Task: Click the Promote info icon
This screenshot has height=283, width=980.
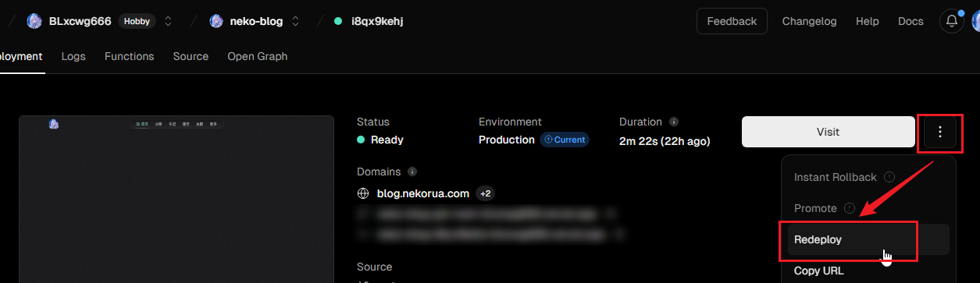Action: coord(849,208)
